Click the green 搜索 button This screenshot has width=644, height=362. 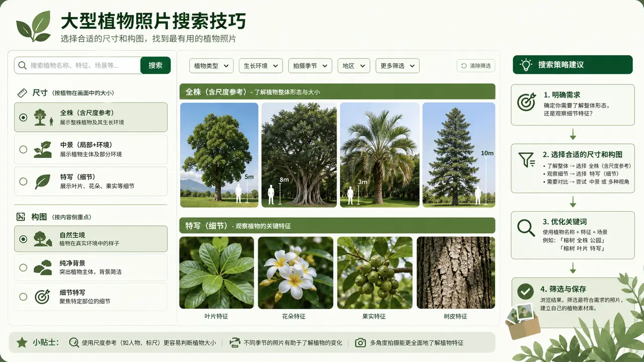pyautogui.click(x=155, y=65)
